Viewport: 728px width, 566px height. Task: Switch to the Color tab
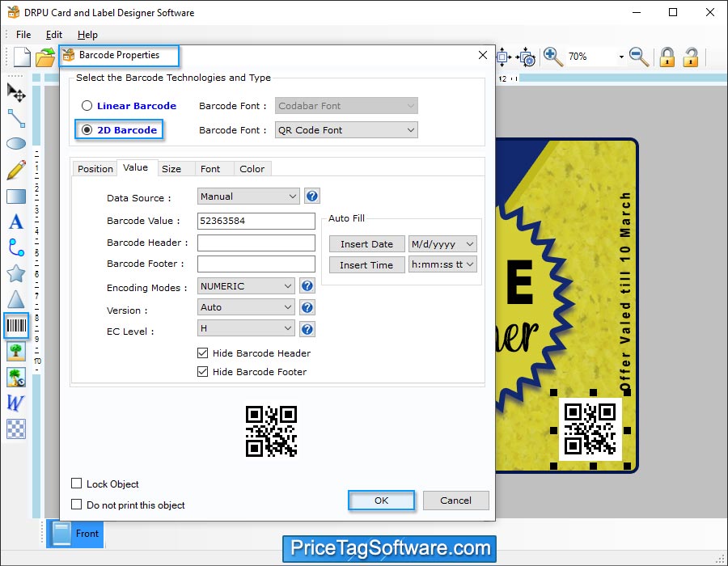[x=252, y=169]
